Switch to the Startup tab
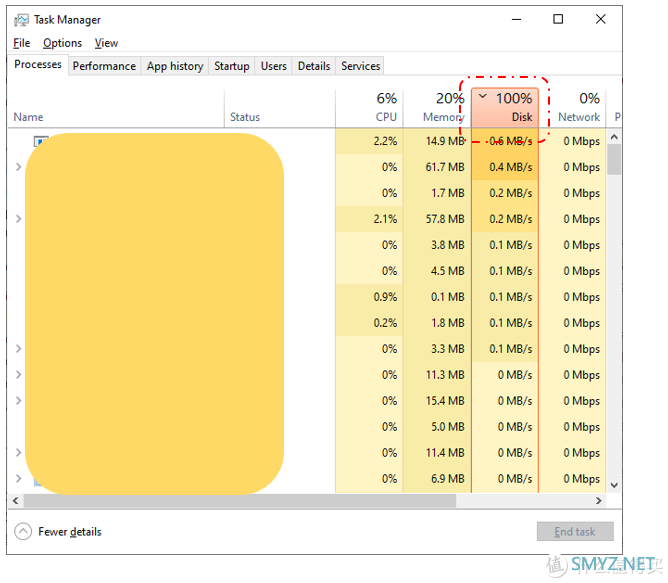 (x=232, y=66)
